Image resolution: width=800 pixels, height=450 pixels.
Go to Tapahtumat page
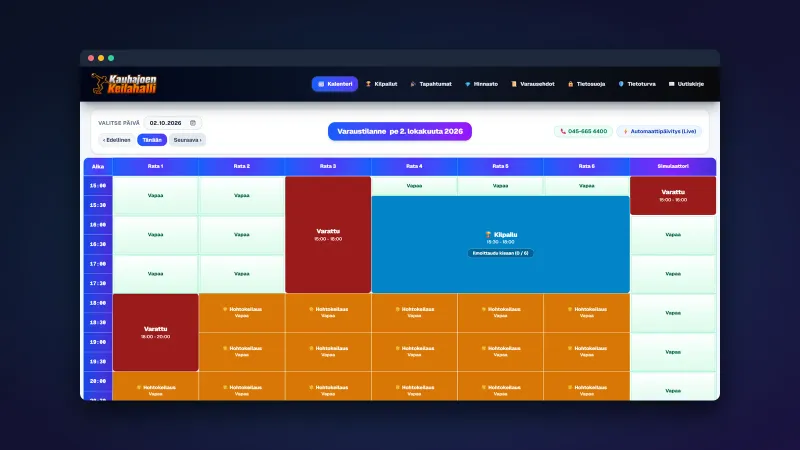click(x=431, y=84)
